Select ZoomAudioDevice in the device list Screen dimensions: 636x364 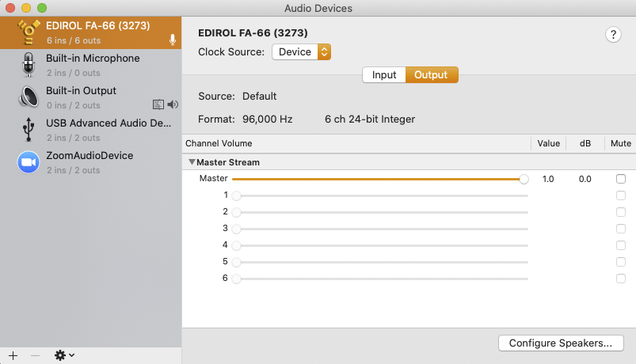[91, 162]
